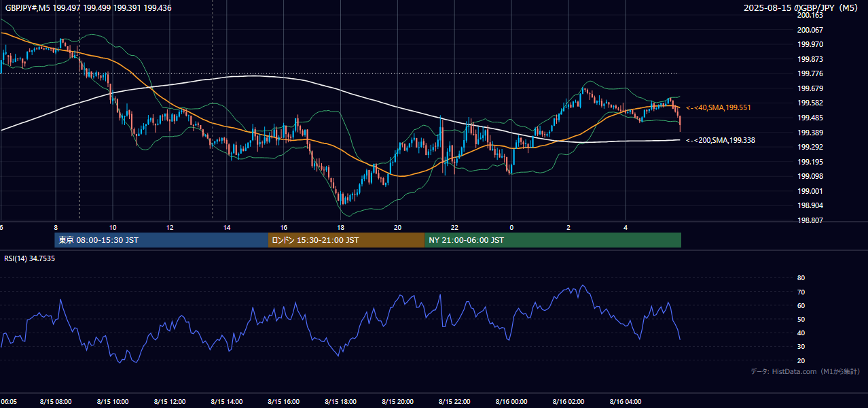The image size is (868, 408).
Task: Click price axis label 200.163
Action: pos(810,15)
